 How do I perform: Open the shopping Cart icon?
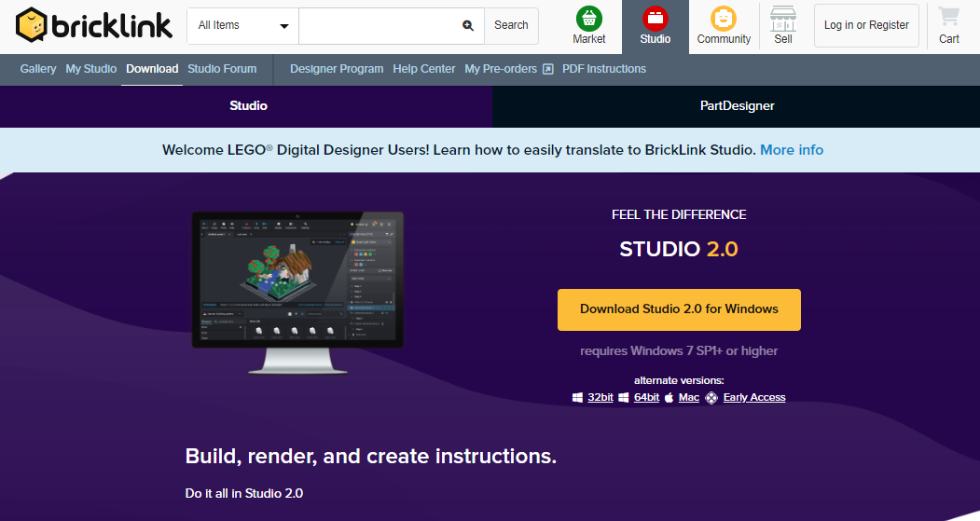tap(948, 16)
